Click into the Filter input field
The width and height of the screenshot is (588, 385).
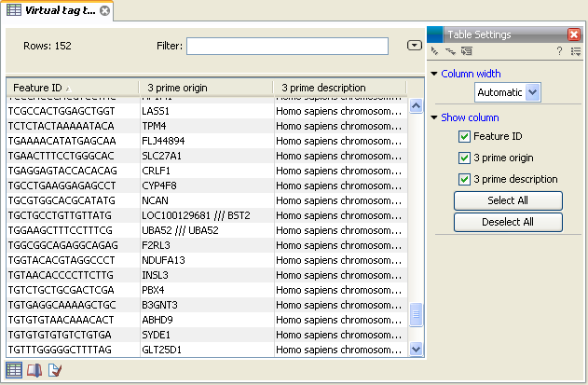287,46
